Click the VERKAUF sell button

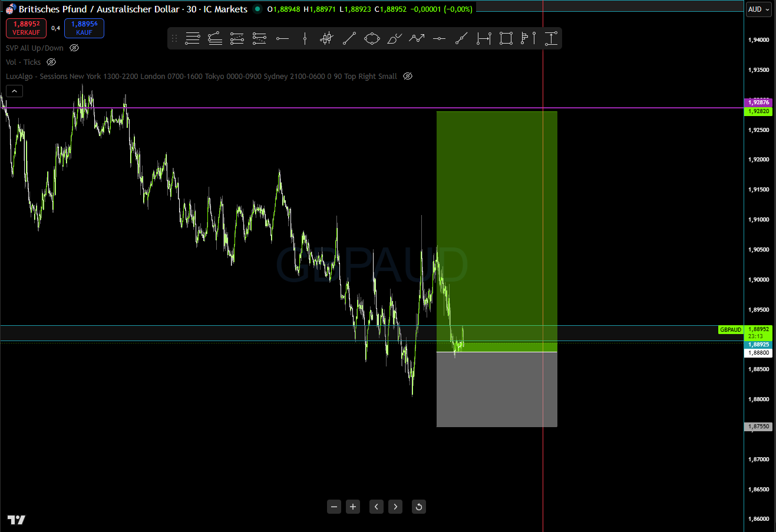(x=26, y=28)
